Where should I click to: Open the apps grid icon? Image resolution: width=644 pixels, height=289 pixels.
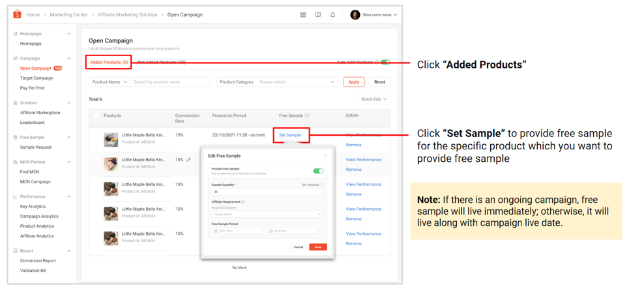(303, 15)
